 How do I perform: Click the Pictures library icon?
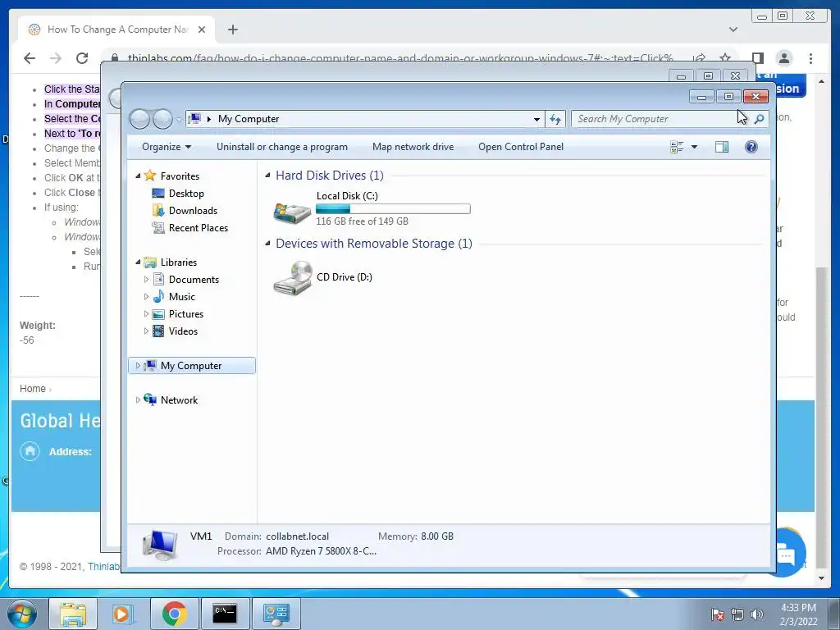[158, 314]
